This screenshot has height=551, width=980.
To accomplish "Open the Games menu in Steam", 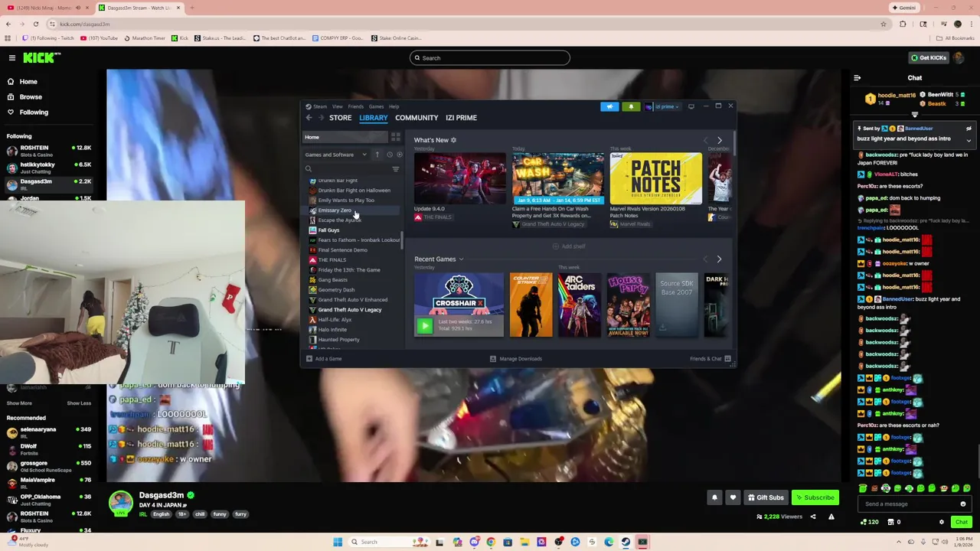I will coord(376,106).
